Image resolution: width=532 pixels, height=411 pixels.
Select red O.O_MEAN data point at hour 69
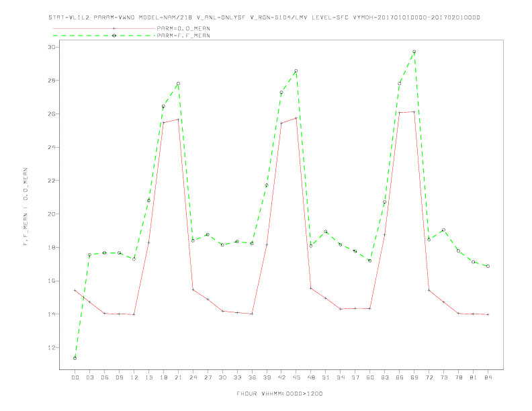coord(414,112)
